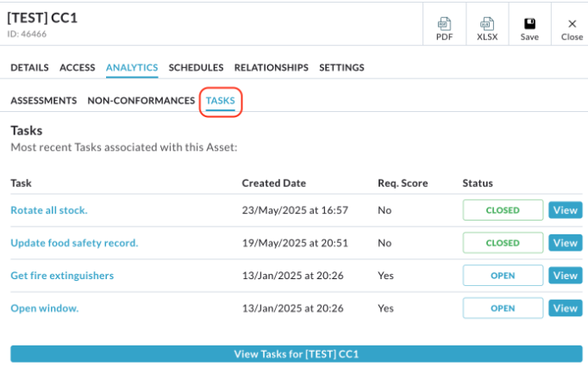Select the Schedules tab
Viewport: 588px width, 367px height.
(196, 67)
